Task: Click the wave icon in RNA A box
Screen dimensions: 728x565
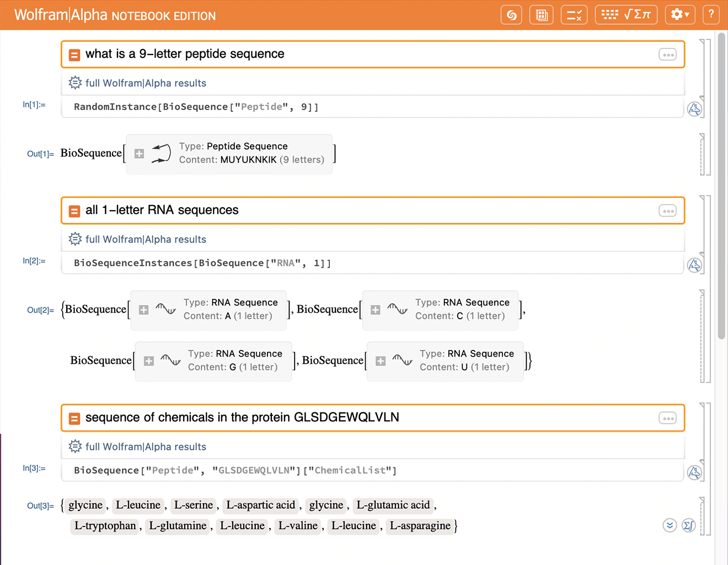Action: tap(165, 309)
